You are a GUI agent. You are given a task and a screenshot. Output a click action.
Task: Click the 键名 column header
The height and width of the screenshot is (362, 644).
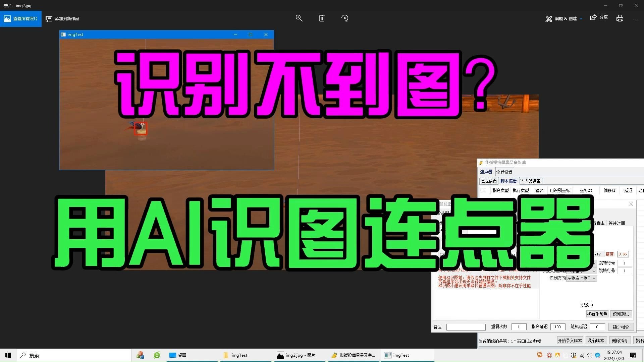539,190
